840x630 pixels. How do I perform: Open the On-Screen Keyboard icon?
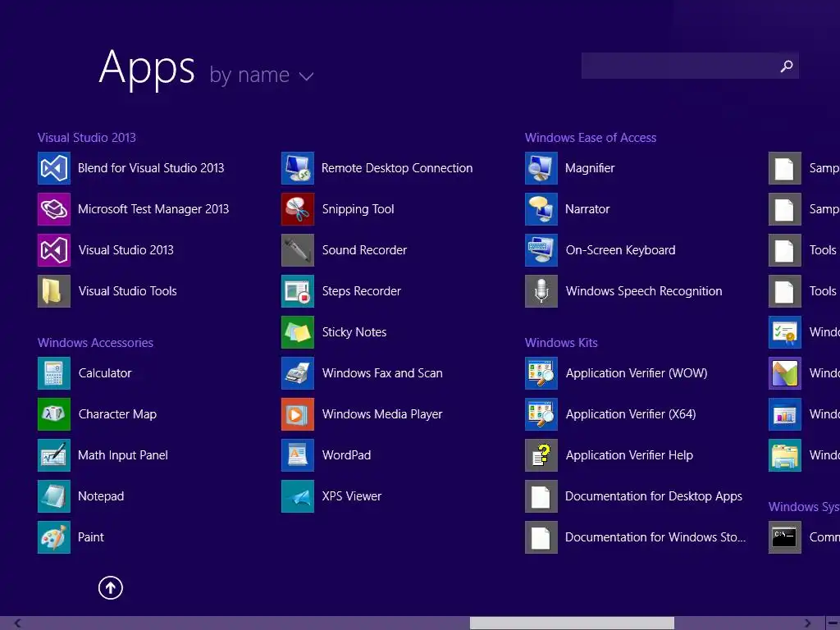click(541, 250)
